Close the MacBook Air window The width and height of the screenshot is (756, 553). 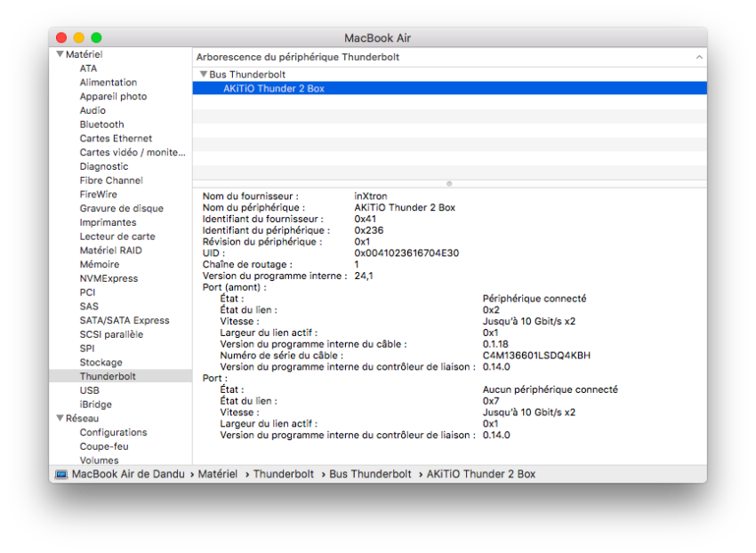[x=61, y=37]
